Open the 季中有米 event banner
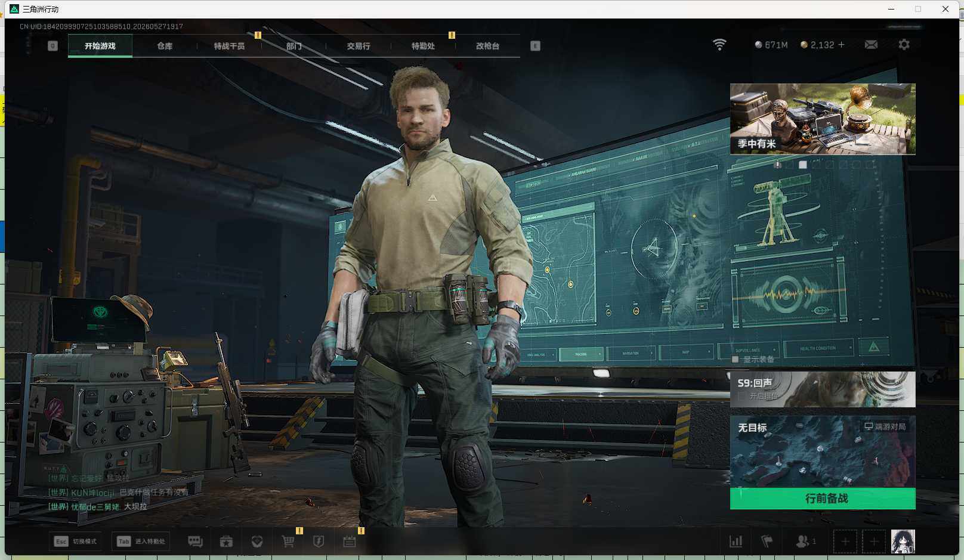This screenshot has width=964, height=560. 823,119
